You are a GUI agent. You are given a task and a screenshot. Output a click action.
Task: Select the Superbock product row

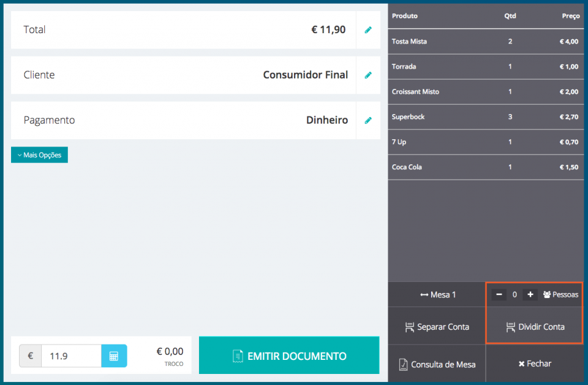[x=485, y=116]
